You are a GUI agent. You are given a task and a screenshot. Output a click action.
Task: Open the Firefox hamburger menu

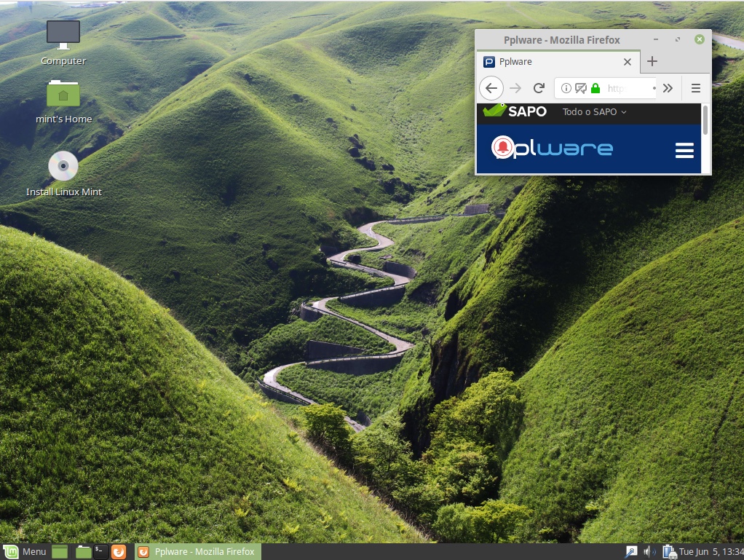(x=696, y=87)
